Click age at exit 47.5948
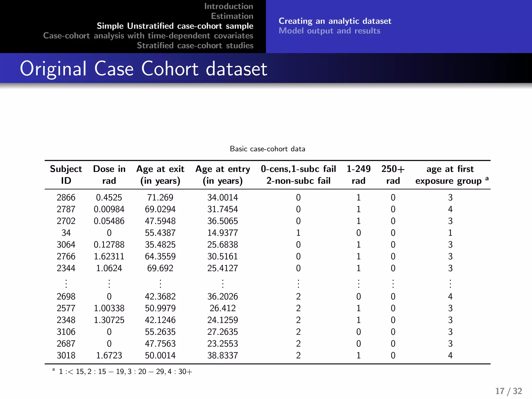The width and height of the screenshot is (532, 399). tap(160, 221)
